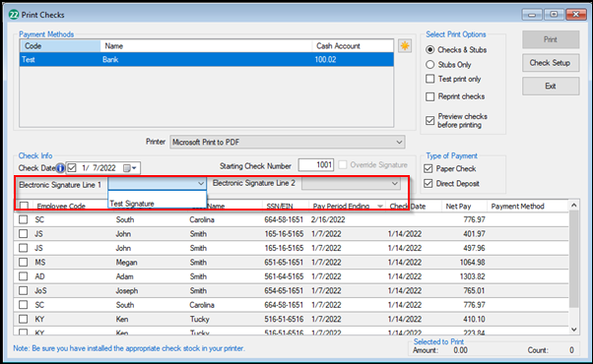Click the yellow star icon beside Payment Methods

tap(405, 46)
